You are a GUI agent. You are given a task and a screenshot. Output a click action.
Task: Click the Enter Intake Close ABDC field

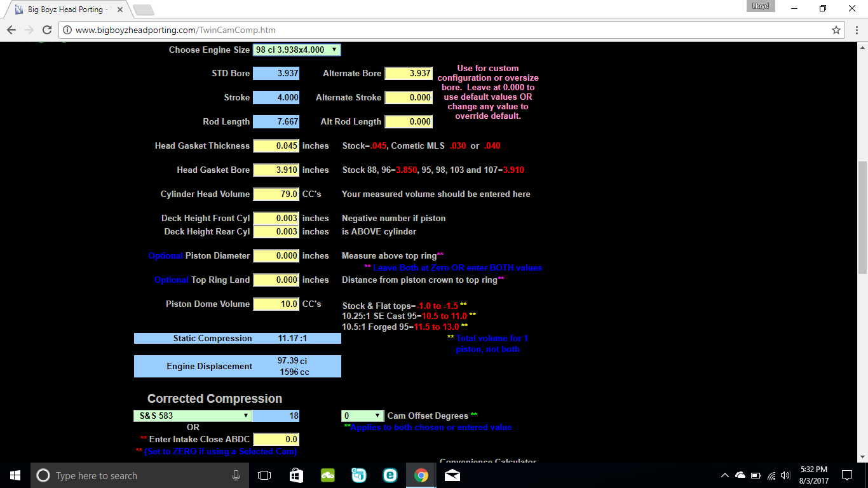pyautogui.click(x=276, y=440)
